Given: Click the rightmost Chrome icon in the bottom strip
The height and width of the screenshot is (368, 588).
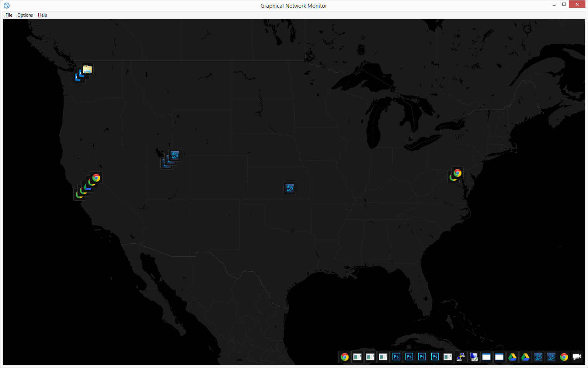Looking at the screenshot, I should click(564, 357).
